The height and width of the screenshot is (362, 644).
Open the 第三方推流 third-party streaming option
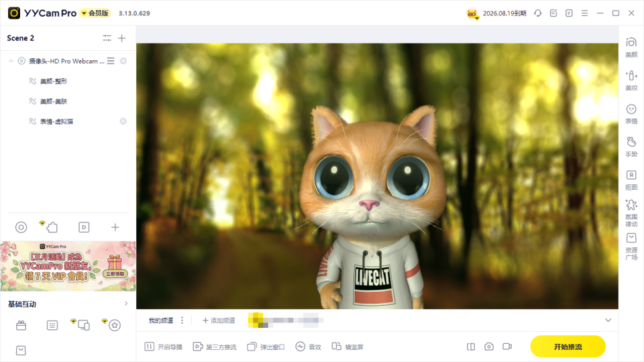pos(215,347)
